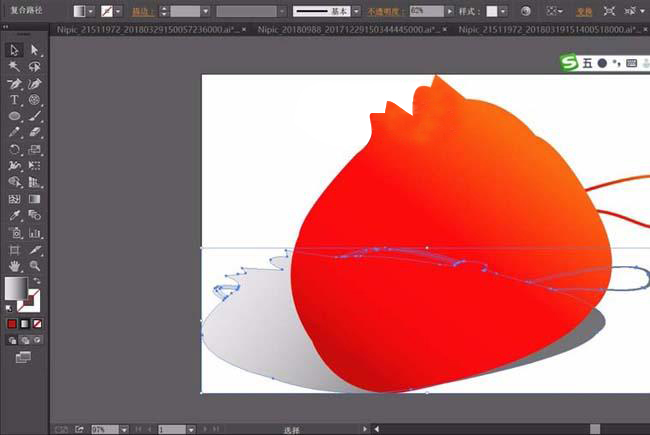Set fill mode to None
Viewport: 650px width, 435px height.
[x=36, y=324]
